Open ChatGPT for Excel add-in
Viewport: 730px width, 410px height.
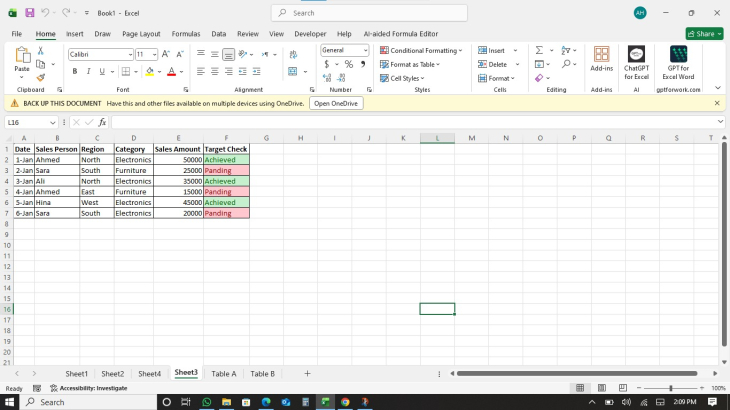click(x=637, y=62)
